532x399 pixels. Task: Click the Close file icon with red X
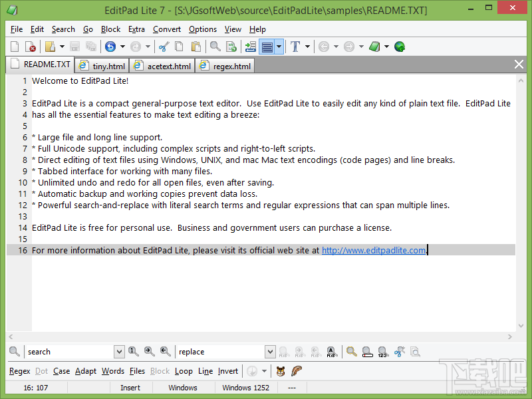click(30, 47)
